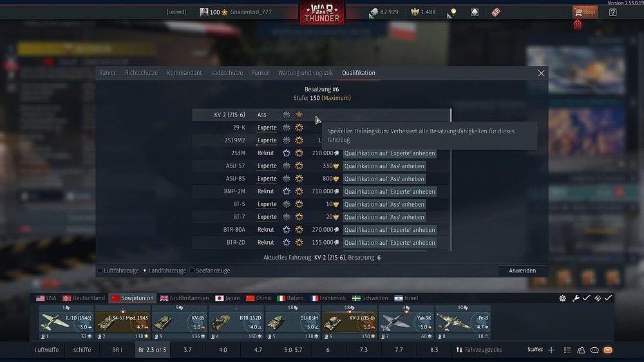Select the Ladeschutze tab

point(227,73)
